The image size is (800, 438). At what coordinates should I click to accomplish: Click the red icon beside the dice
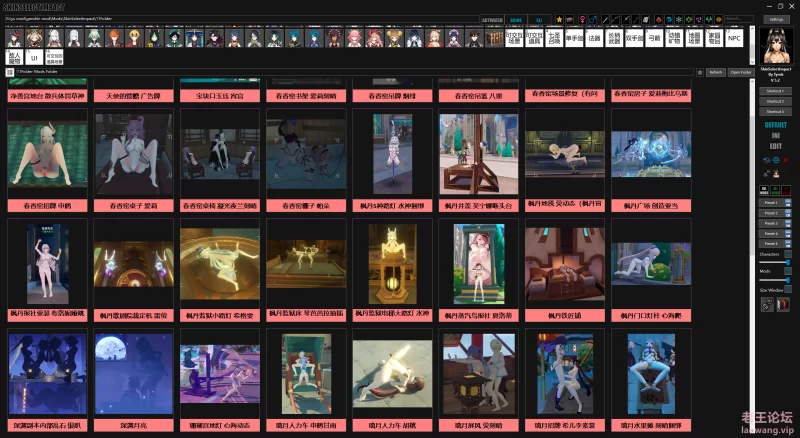(x=783, y=304)
